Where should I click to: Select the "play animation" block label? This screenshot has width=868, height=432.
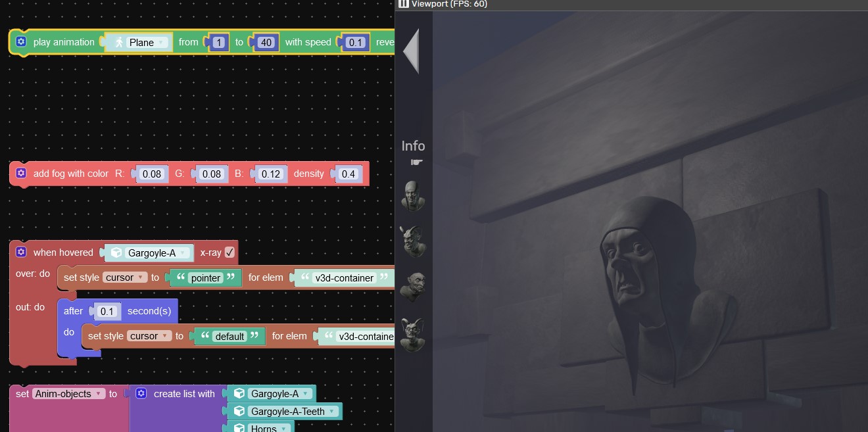pyautogui.click(x=64, y=42)
